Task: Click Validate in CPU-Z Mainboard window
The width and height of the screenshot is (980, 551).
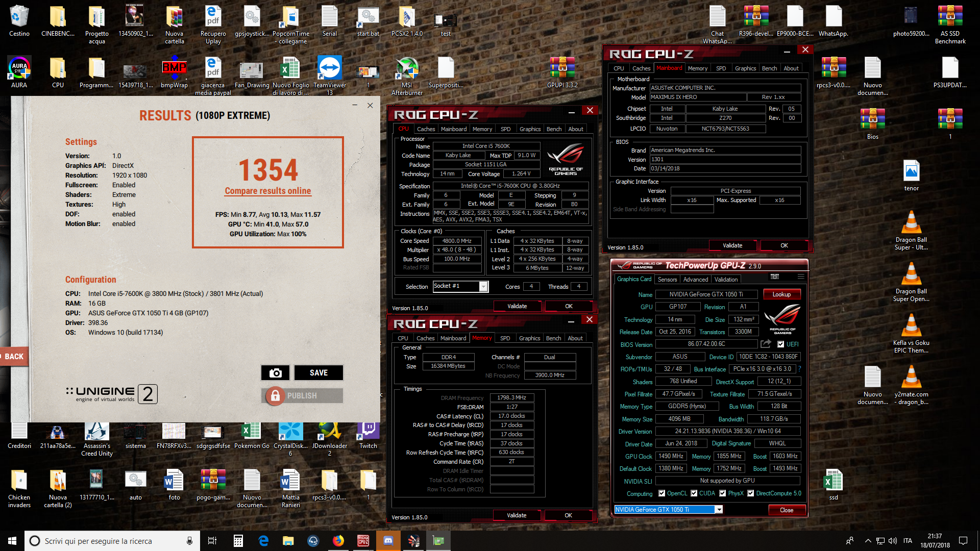Action: pos(732,245)
